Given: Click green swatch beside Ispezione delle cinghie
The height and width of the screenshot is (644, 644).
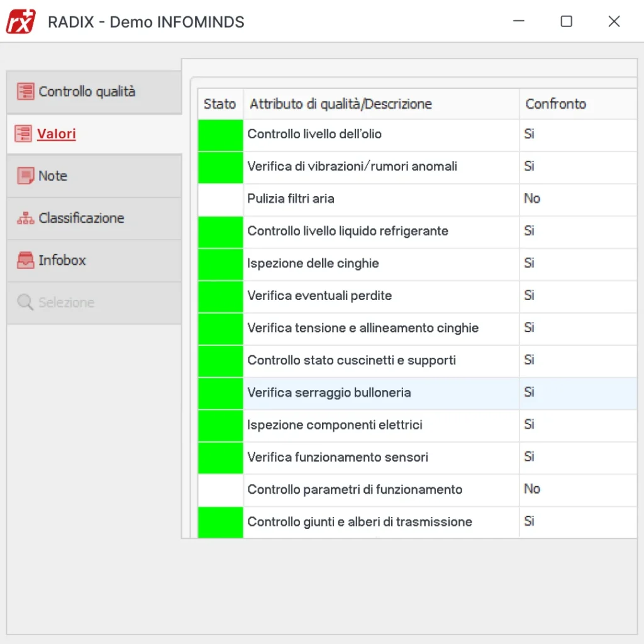Looking at the screenshot, I should coord(219,264).
